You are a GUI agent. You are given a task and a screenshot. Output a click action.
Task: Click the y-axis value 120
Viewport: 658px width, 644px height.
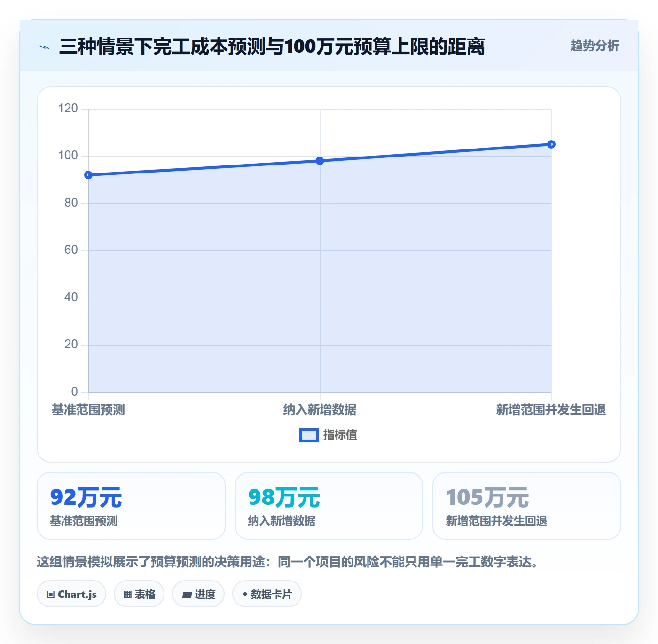click(68, 109)
